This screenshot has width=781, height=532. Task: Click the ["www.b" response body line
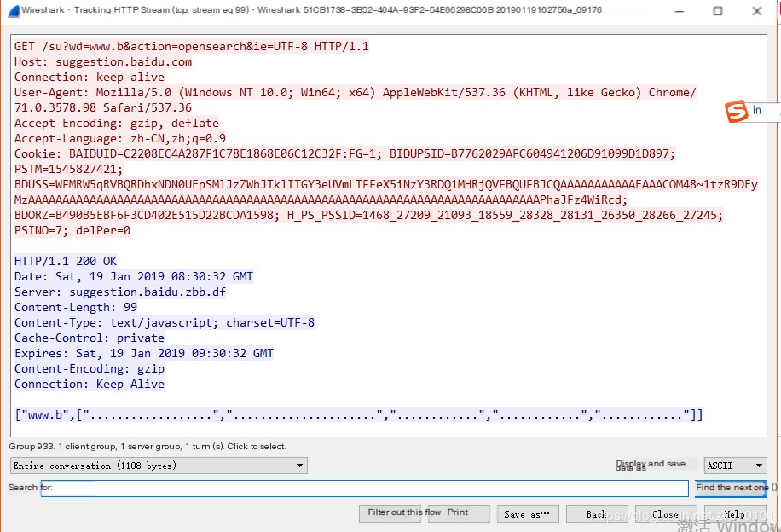pyautogui.click(x=359, y=415)
